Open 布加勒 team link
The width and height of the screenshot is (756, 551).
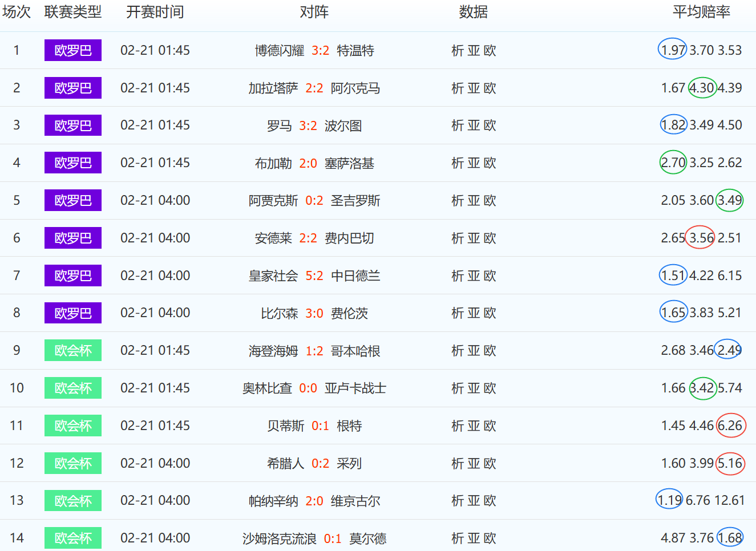click(273, 164)
